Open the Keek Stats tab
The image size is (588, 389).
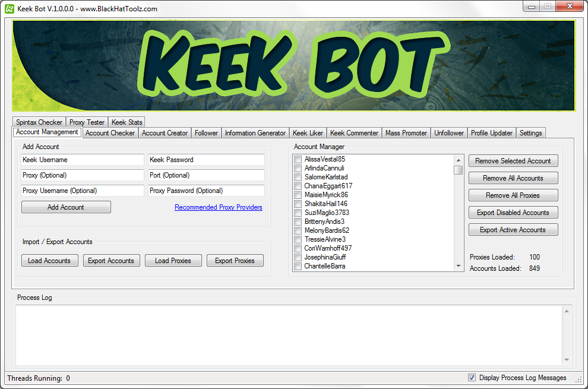127,122
